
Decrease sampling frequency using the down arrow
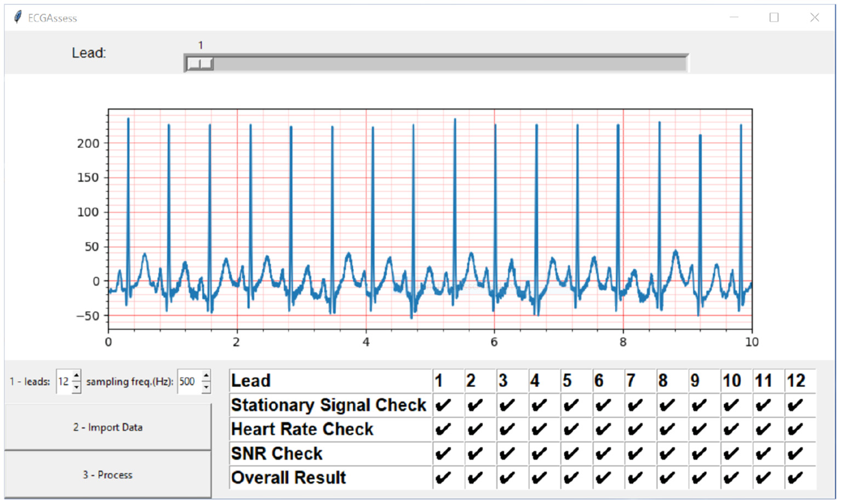pos(206,387)
